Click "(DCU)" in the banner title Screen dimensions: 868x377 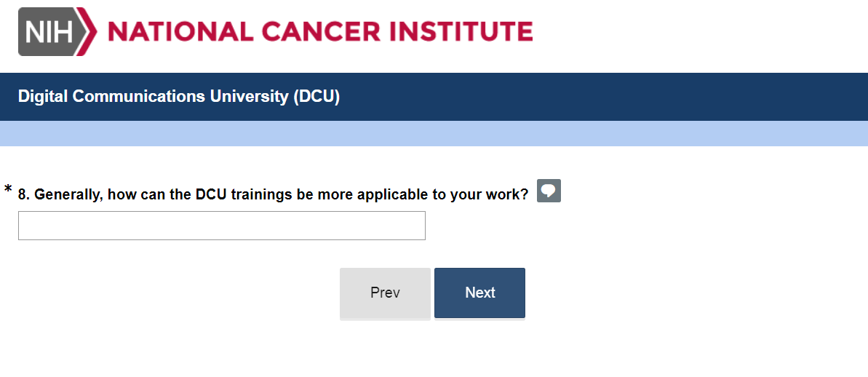coord(316,97)
